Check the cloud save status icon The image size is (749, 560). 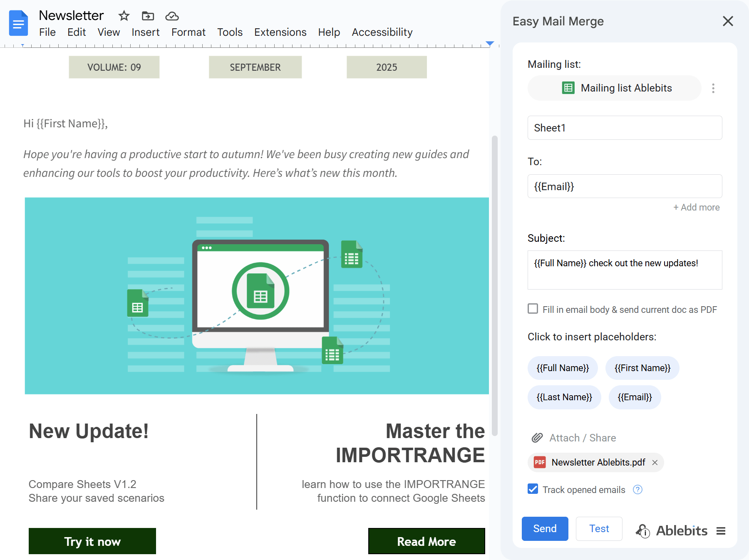tap(172, 16)
